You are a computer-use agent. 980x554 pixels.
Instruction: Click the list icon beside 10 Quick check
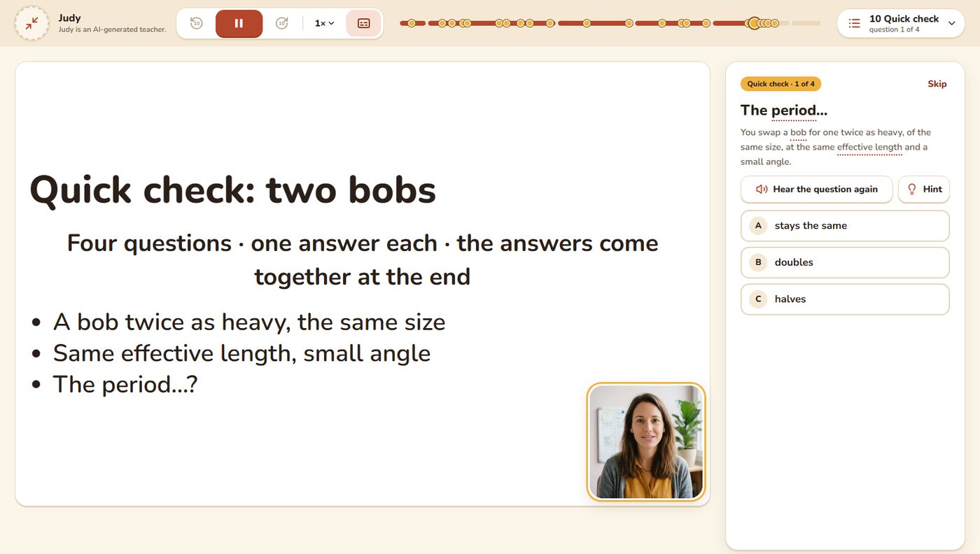(854, 23)
